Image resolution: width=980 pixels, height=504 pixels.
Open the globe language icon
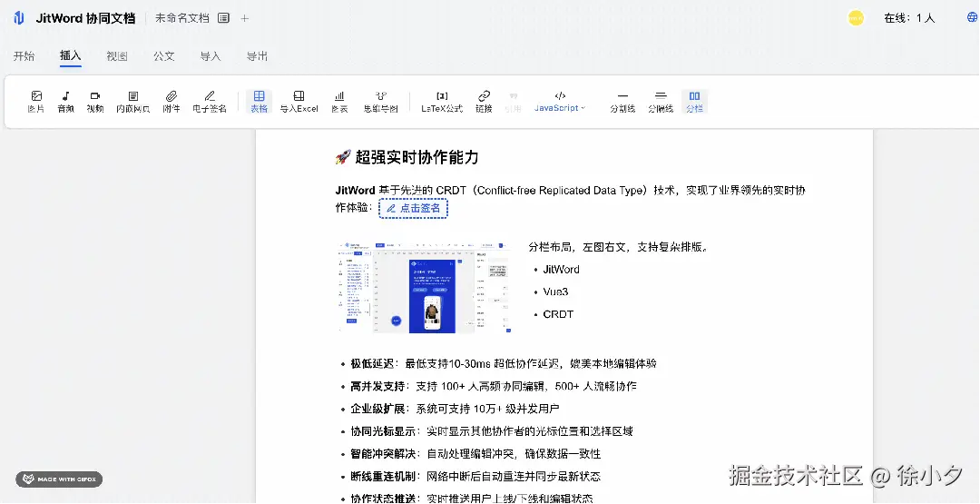click(x=973, y=18)
